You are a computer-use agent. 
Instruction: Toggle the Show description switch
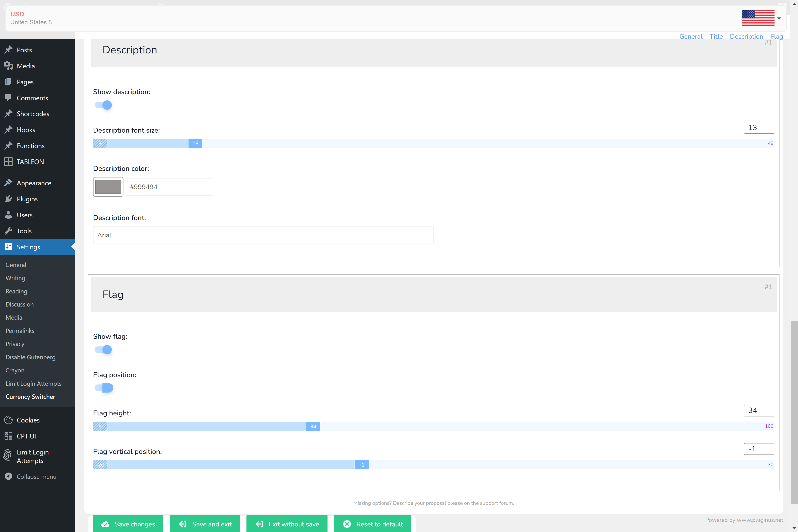click(103, 105)
